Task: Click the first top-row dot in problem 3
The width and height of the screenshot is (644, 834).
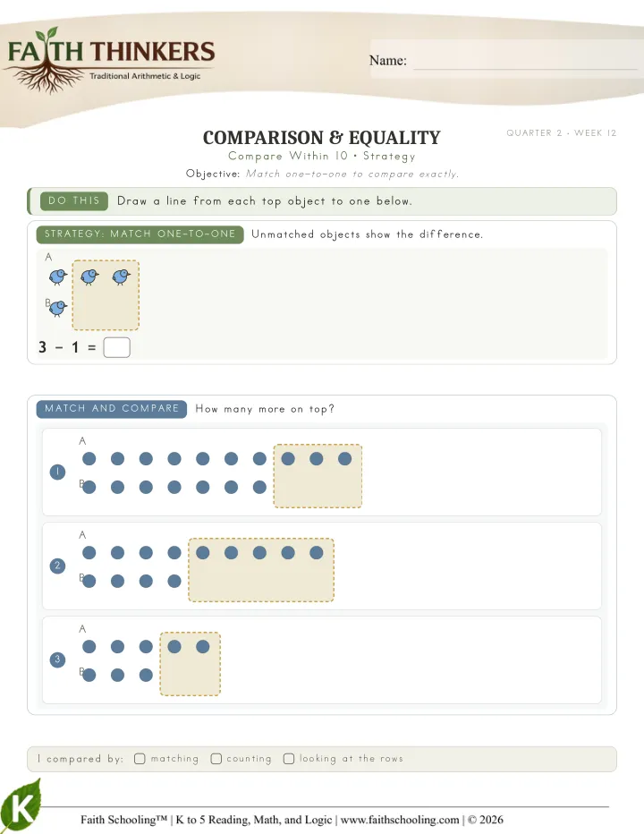Action: 89,647
